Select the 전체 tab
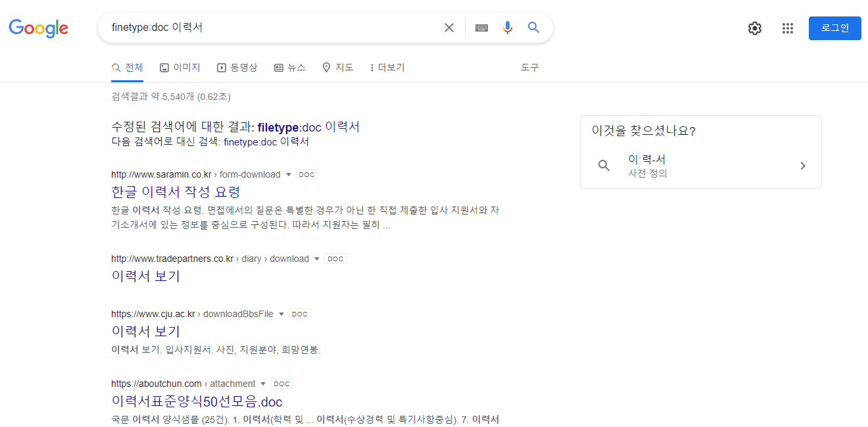 tap(128, 68)
